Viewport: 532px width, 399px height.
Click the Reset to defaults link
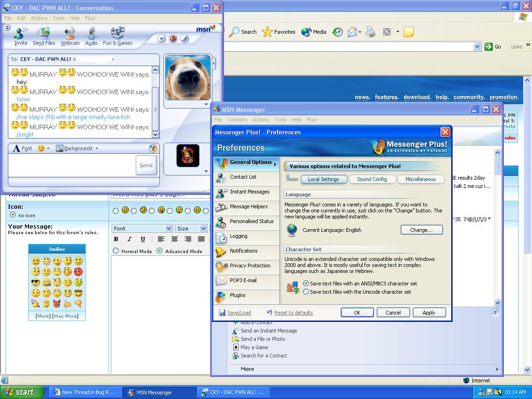[293, 313]
